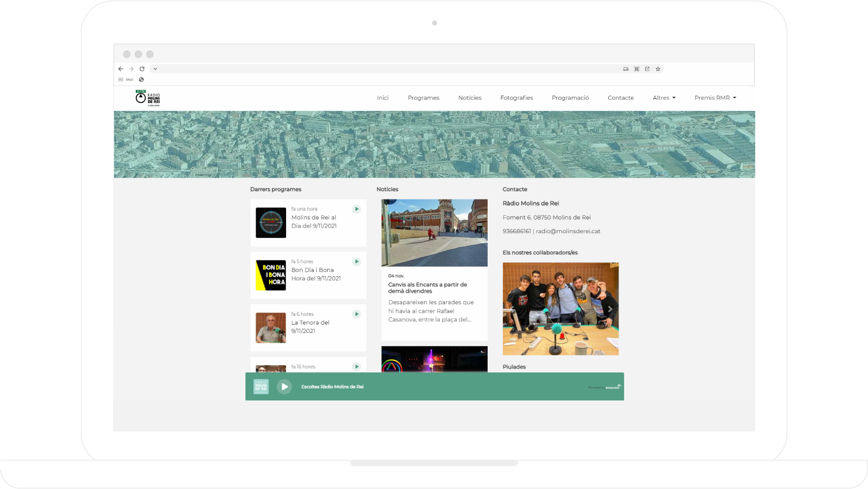
Task: Play the Bon Dia i Bona Hora episode
Action: coord(356,261)
